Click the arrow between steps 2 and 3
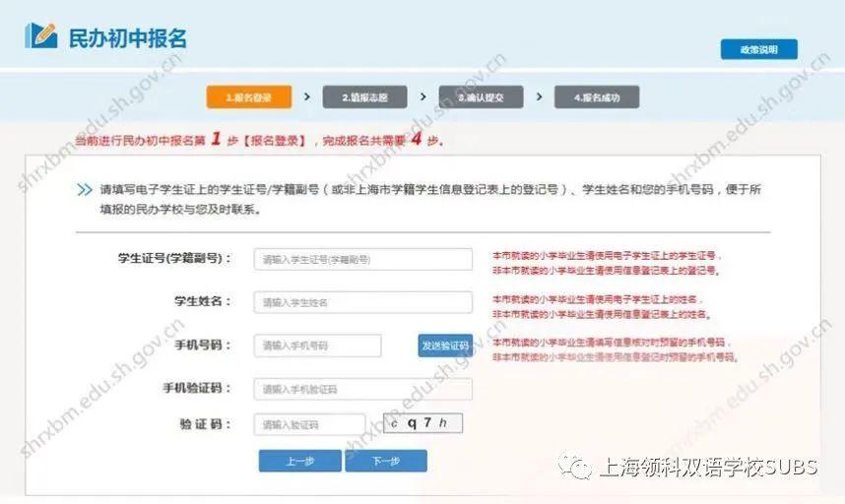 click(423, 96)
